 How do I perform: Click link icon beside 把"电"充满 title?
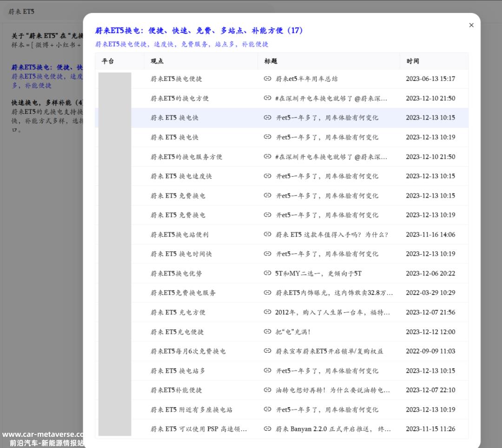point(267,331)
